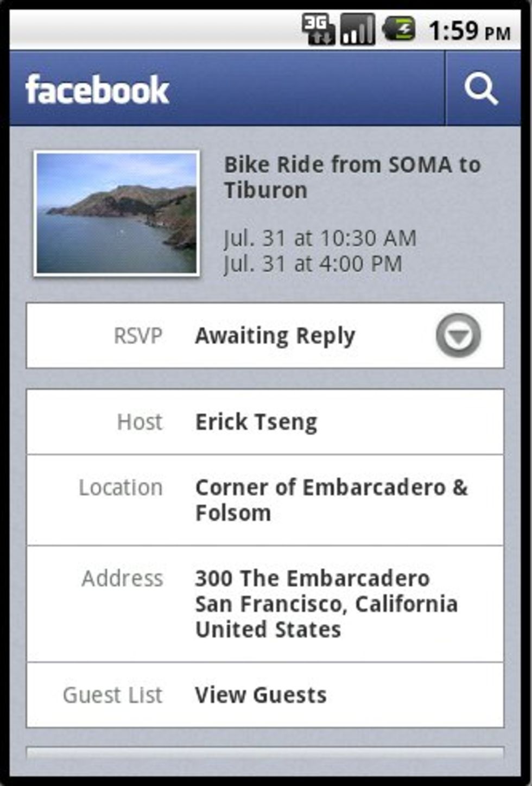532x786 pixels.
Task: Tap the 3G data indicator icon
Action: pos(319,29)
